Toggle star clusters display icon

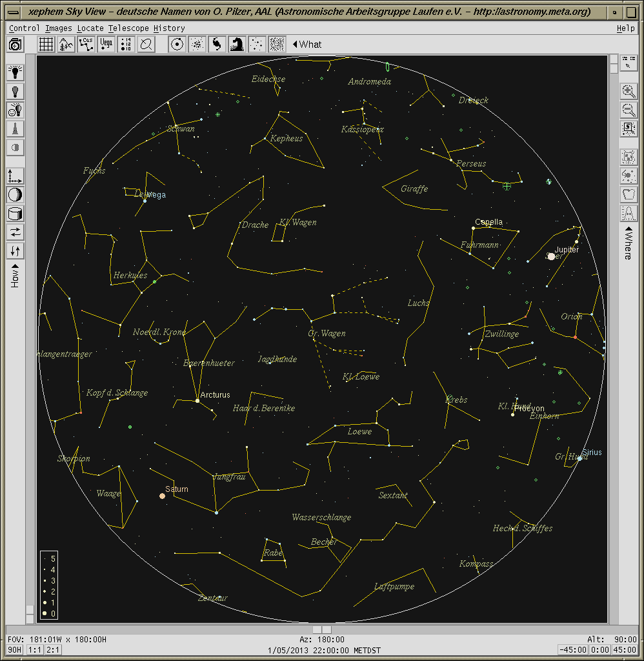coord(197,45)
